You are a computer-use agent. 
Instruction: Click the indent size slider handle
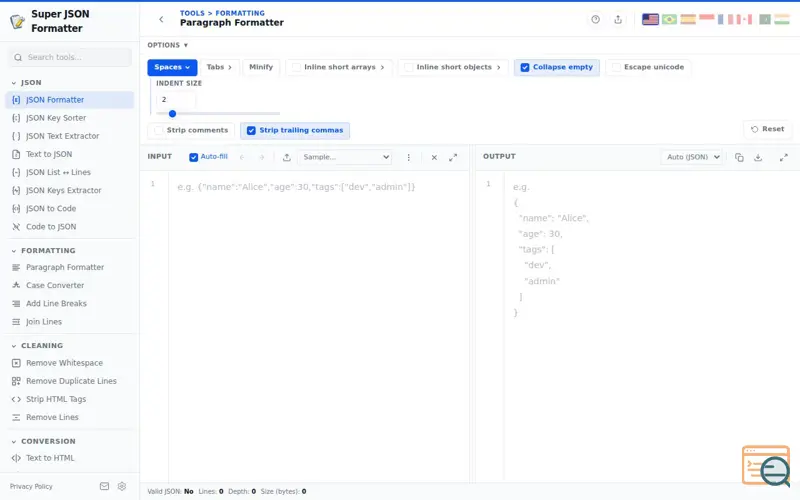coord(172,114)
